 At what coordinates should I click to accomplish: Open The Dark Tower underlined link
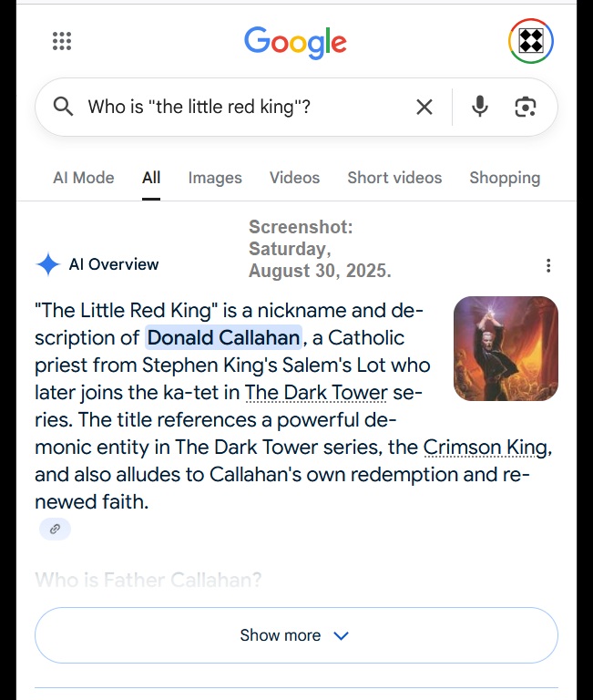click(316, 393)
